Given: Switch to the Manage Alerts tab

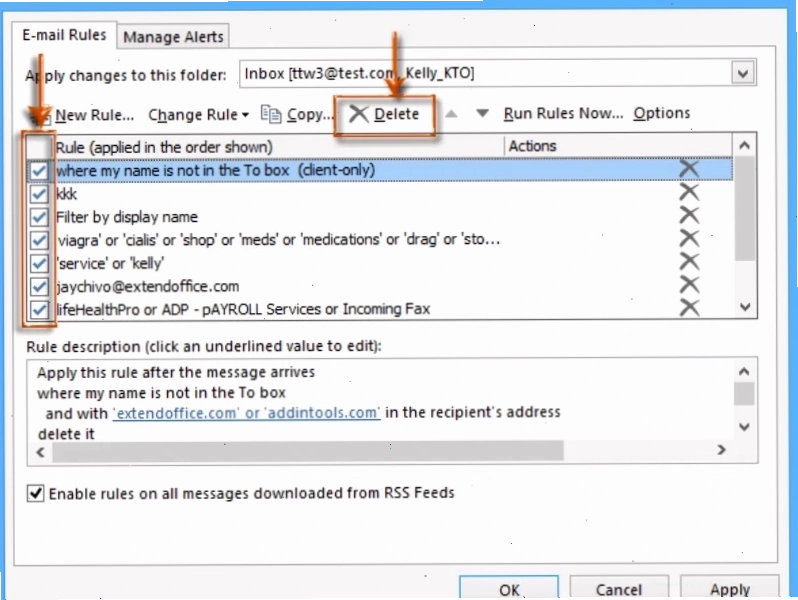Looking at the screenshot, I should pyautogui.click(x=173, y=37).
